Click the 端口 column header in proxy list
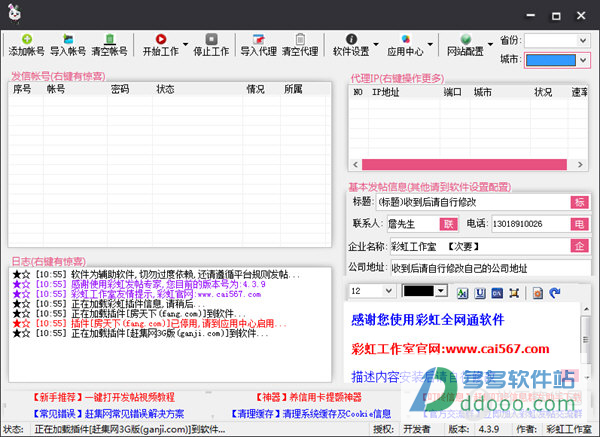Image resolution: width=600 pixels, height=437 pixels. click(452, 92)
